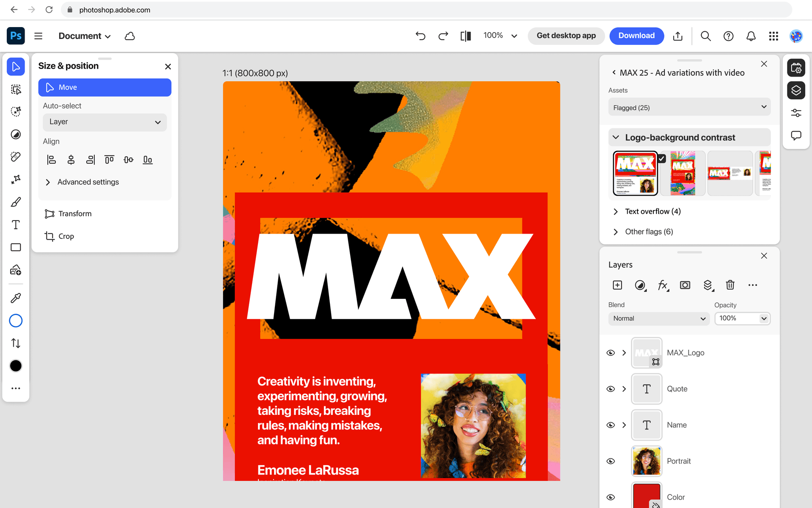Select the object selection tool

[16, 89]
